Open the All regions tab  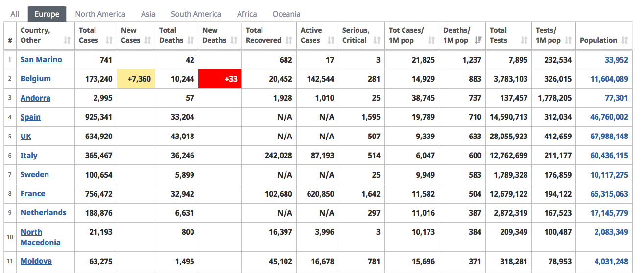click(15, 14)
